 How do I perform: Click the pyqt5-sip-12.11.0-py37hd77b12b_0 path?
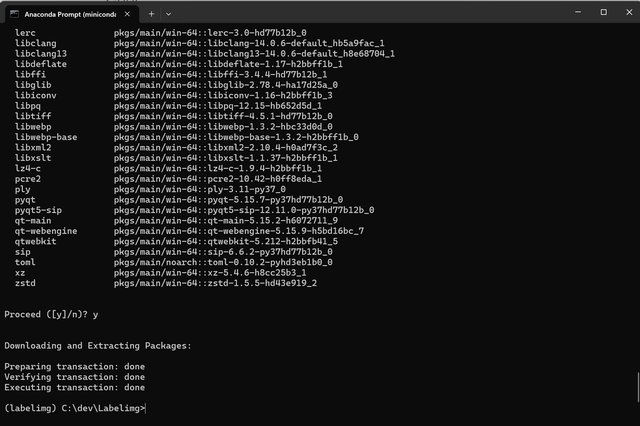[244, 210]
